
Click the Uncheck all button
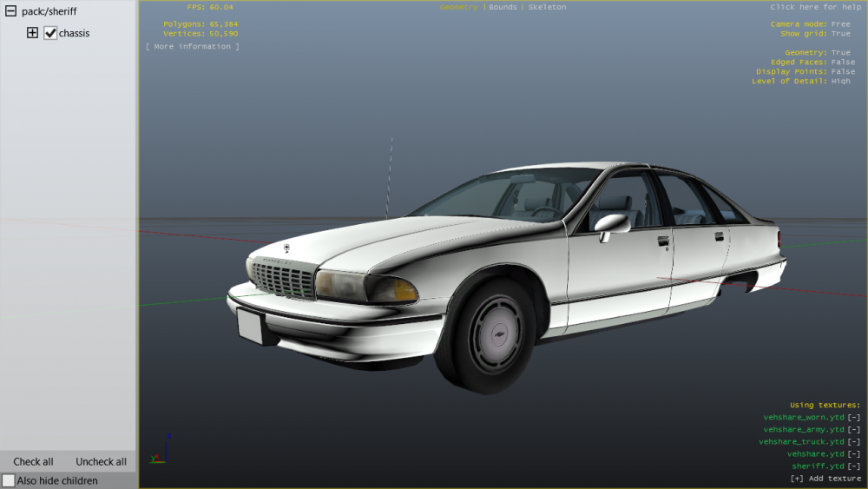(x=101, y=461)
